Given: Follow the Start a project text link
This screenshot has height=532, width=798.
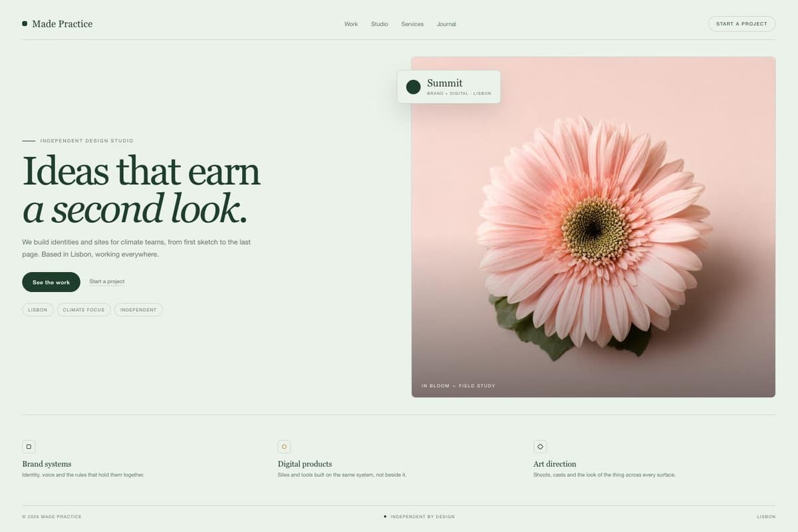Looking at the screenshot, I should click(107, 281).
